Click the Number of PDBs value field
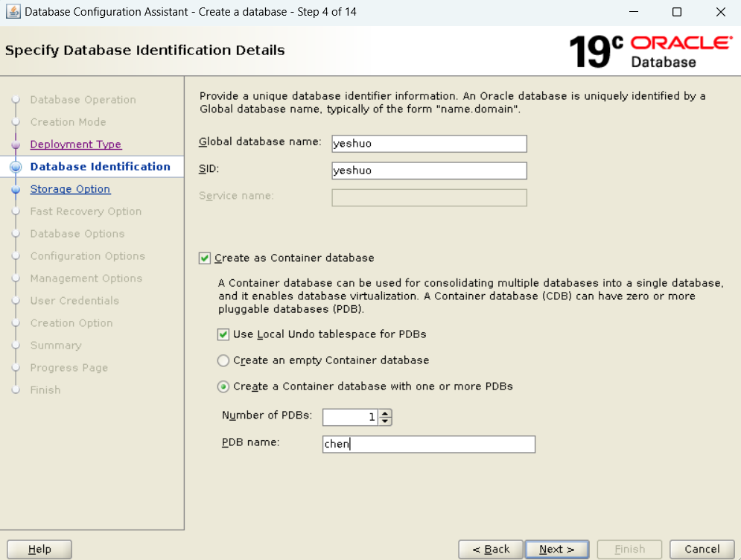 [350, 417]
